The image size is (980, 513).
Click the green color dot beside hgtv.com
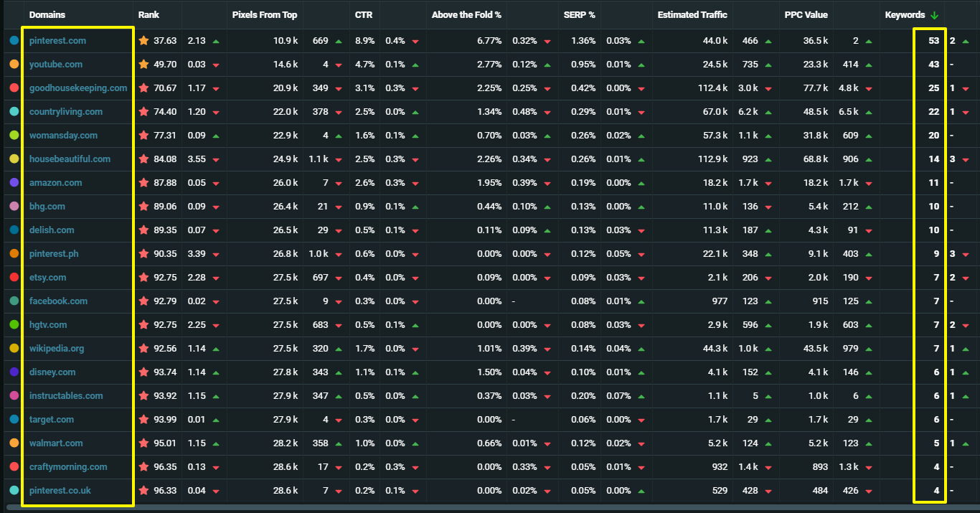coord(14,325)
